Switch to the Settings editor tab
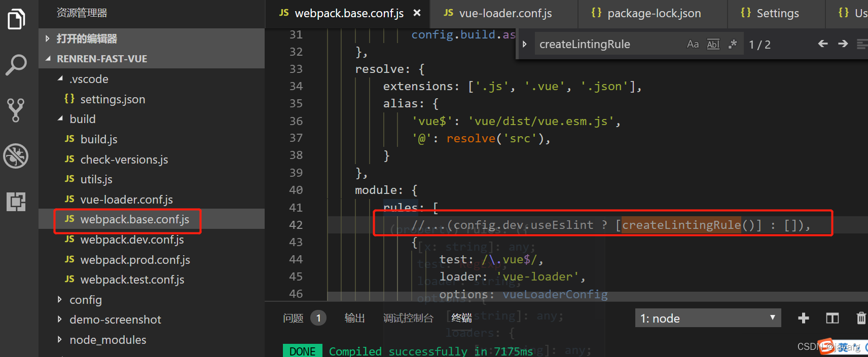 pyautogui.click(x=776, y=14)
